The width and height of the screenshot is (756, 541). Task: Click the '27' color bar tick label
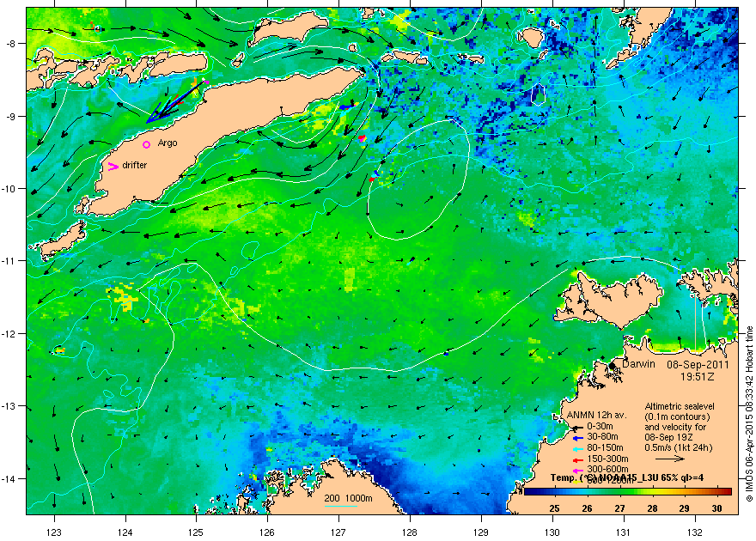tap(619, 508)
